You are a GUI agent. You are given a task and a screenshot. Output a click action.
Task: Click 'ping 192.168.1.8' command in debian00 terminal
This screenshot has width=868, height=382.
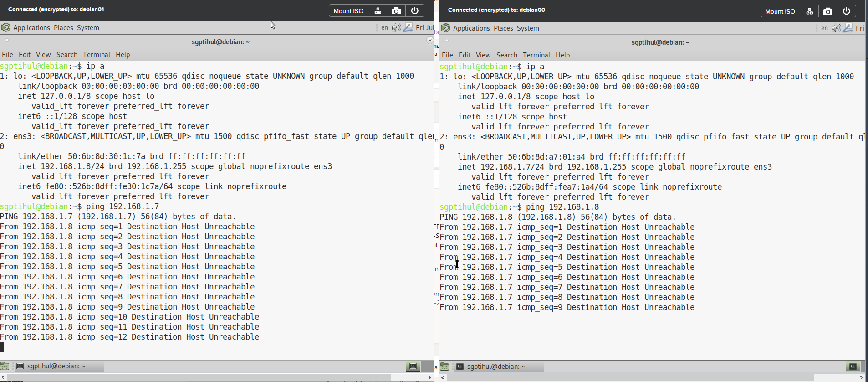[x=562, y=207]
